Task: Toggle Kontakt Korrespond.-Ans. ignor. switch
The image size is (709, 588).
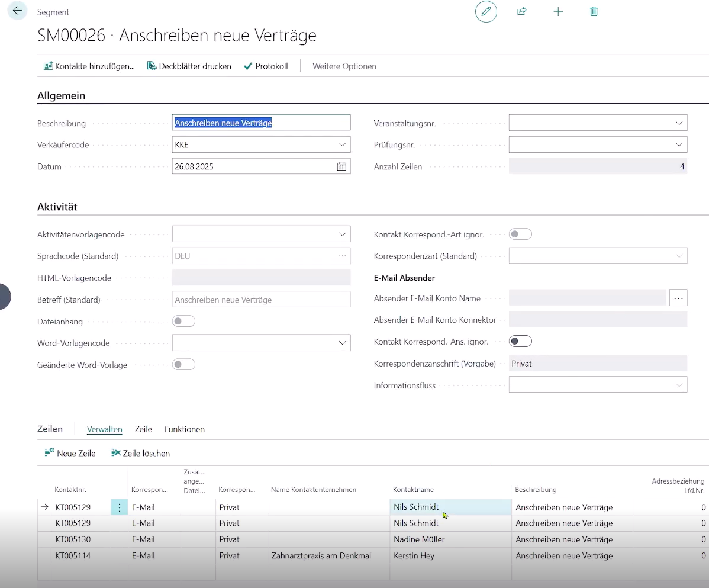Action: tap(520, 341)
